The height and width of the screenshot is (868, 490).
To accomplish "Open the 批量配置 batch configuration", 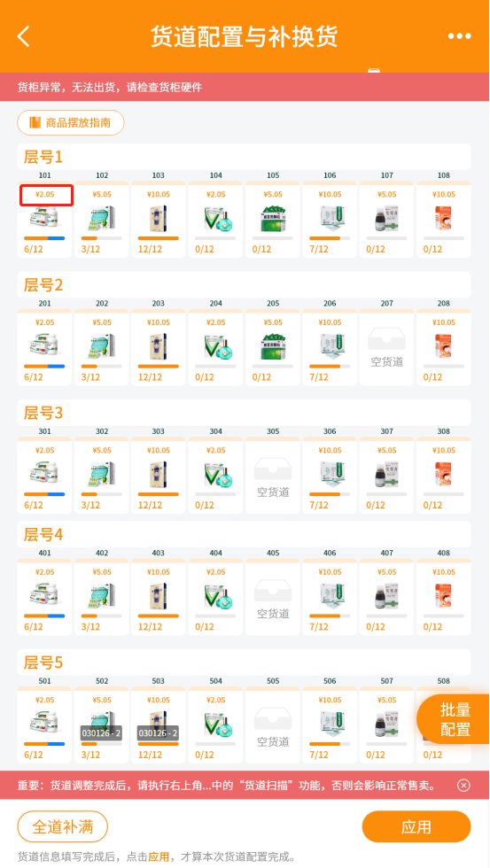I will (x=455, y=719).
